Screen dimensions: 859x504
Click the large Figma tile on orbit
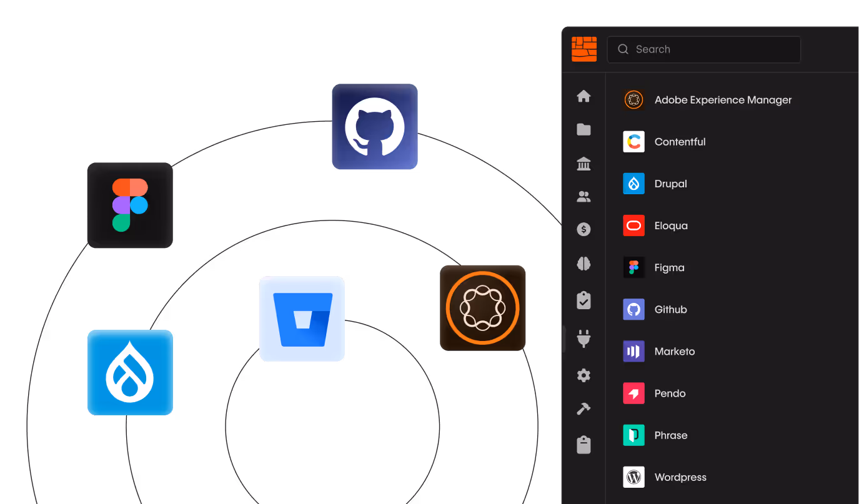click(x=130, y=205)
